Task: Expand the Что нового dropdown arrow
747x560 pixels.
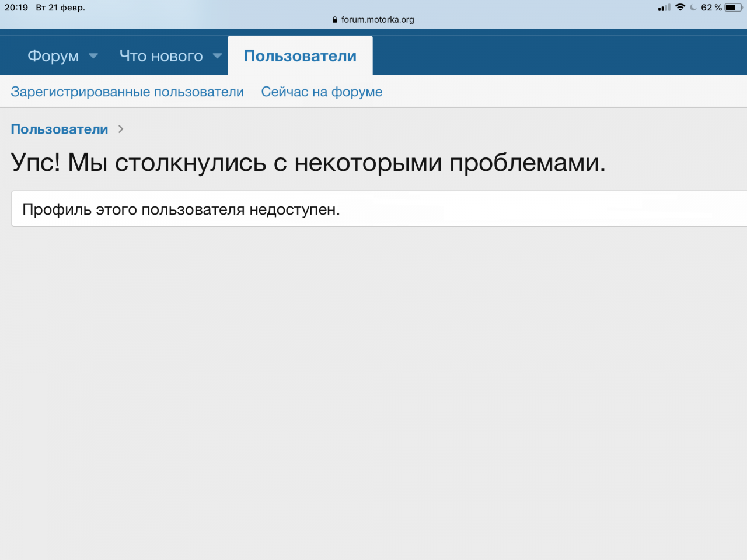Action: click(217, 56)
